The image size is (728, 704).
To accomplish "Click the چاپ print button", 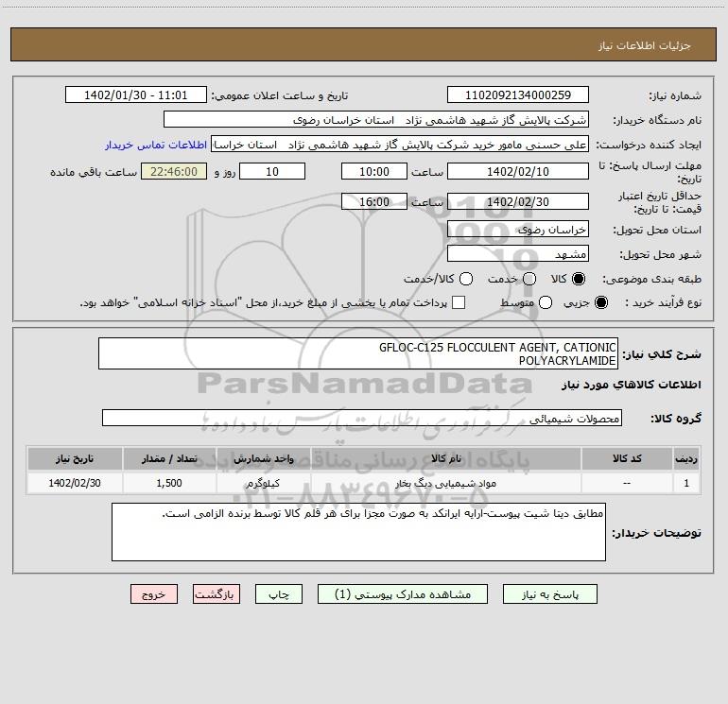I will (x=279, y=594).
